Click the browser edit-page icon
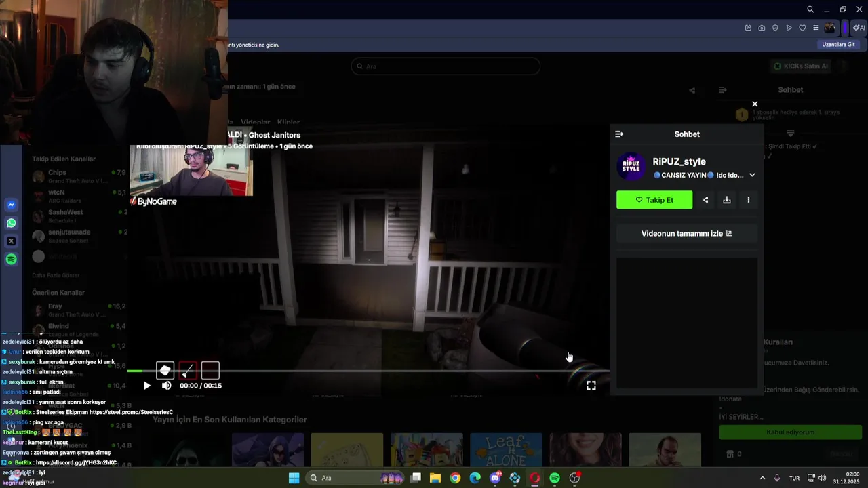 coord(748,28)
